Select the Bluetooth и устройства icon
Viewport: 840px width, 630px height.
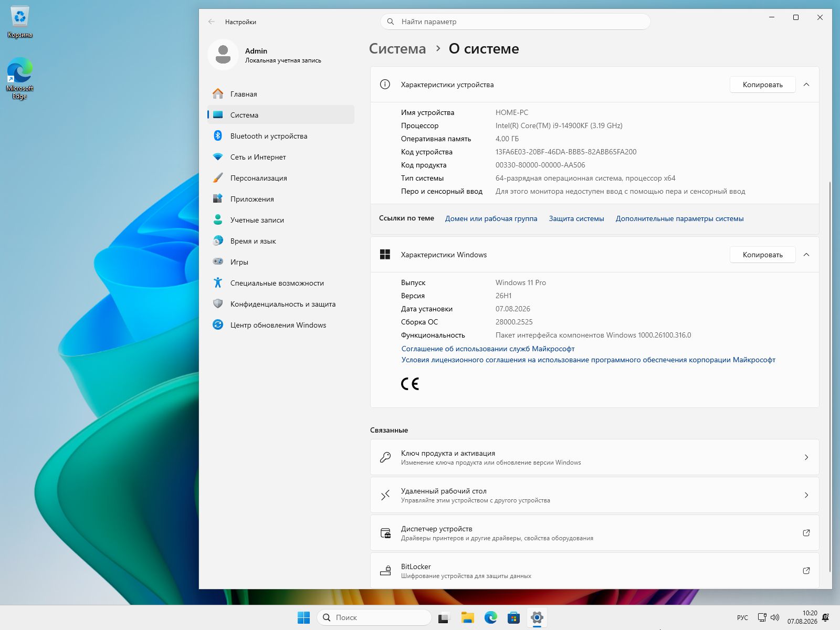coord(218,136)
